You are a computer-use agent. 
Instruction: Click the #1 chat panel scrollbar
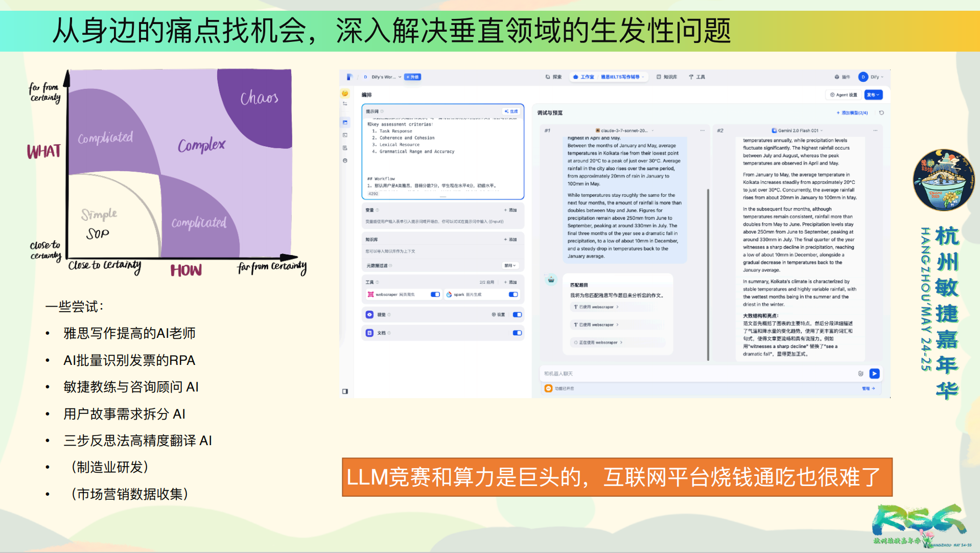tap(708, 274)
